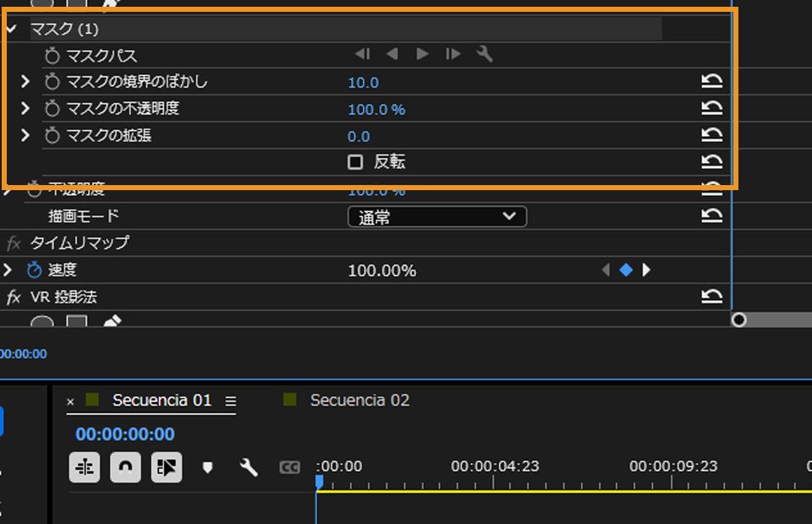Track mask forward one frame
This screenshot has height=524, width=812.
click(453, 54)
